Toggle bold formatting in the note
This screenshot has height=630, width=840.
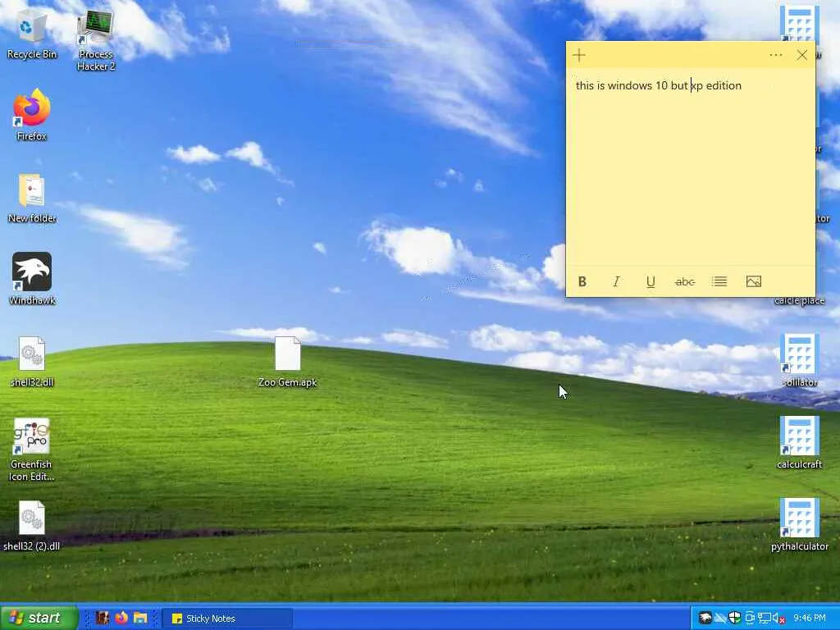582,282
